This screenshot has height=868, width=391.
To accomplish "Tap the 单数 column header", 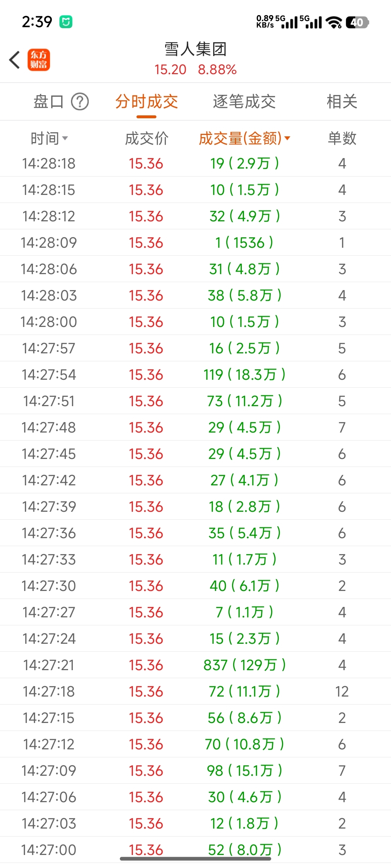I will coord(342,139).
